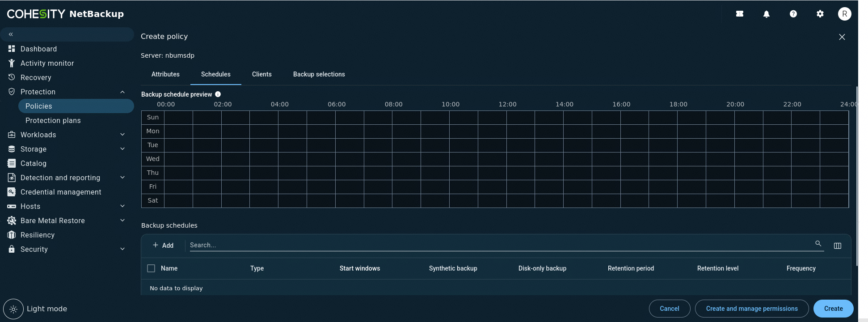Viewport: 868px width, 322px height.
Task: Click the Sat row label in preview
Action: click(x=153, y=200)
